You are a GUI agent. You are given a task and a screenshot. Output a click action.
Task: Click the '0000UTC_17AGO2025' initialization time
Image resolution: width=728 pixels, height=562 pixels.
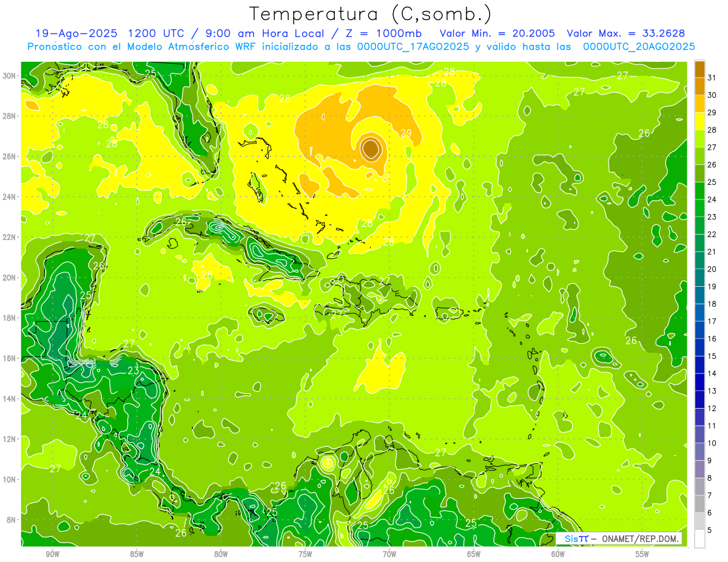pyautogui.click(x=412, y=47)
